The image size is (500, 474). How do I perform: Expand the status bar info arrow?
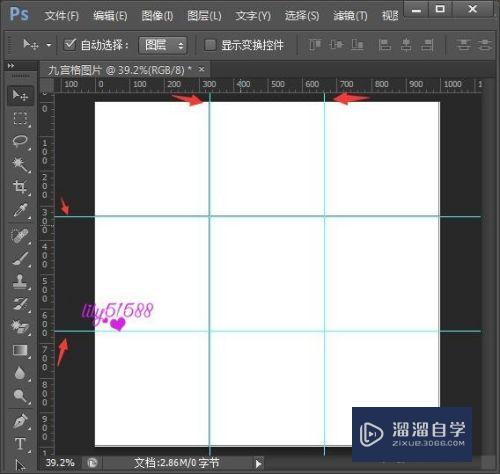click(258, 463)
